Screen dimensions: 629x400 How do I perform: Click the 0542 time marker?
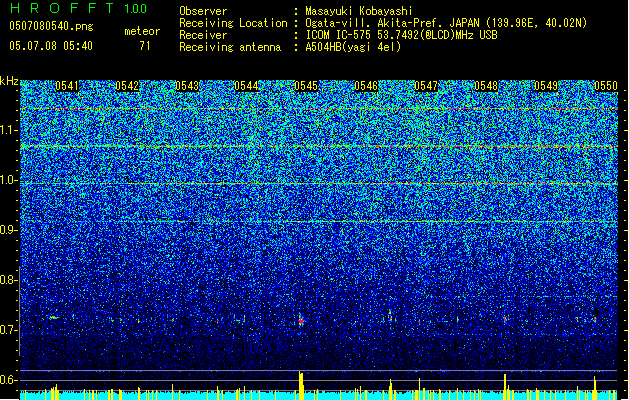(x=127, y=86)
